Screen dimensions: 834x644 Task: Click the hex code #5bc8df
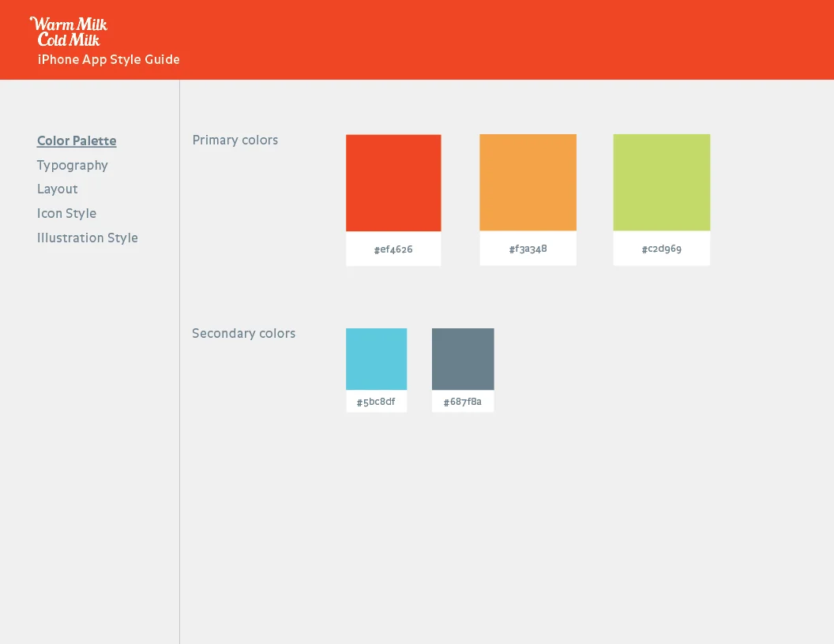(x=376, y=402)
